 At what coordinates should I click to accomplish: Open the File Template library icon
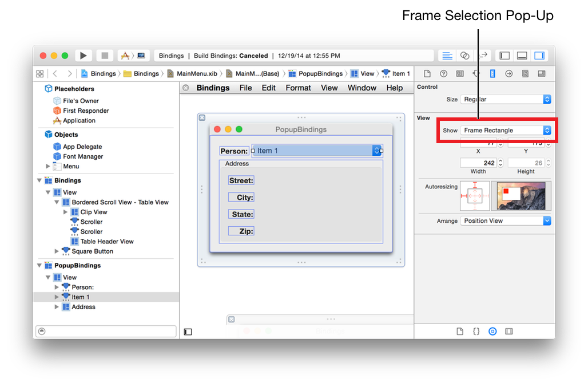pyautogui.click(x=460, y=331)
